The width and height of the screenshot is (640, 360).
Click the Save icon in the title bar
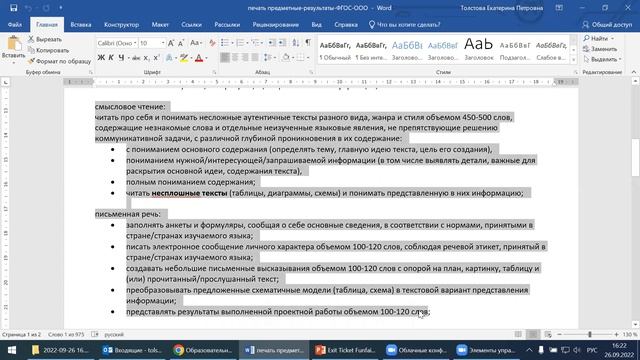13,8
